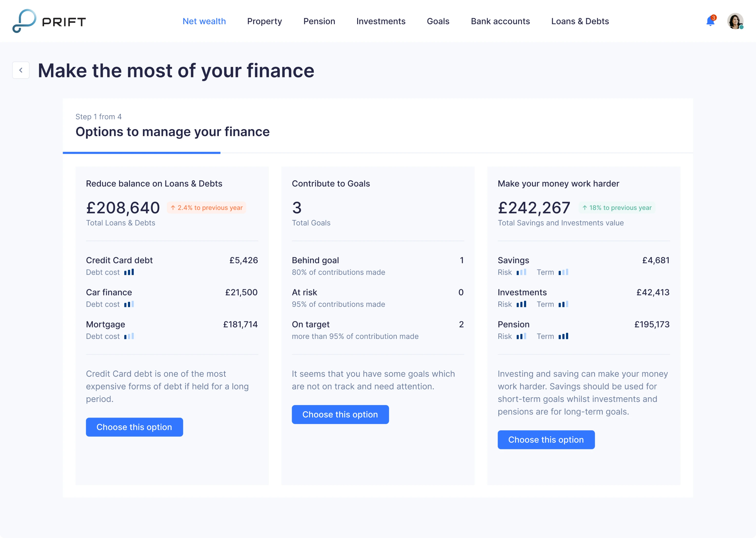
Task: Choose the Contribute to Goals option
Action: pos(340,415)
